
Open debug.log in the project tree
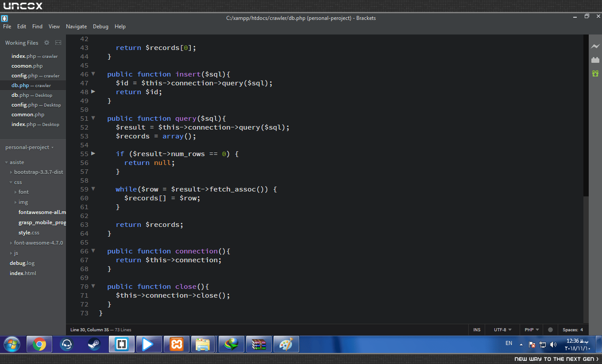22,263
